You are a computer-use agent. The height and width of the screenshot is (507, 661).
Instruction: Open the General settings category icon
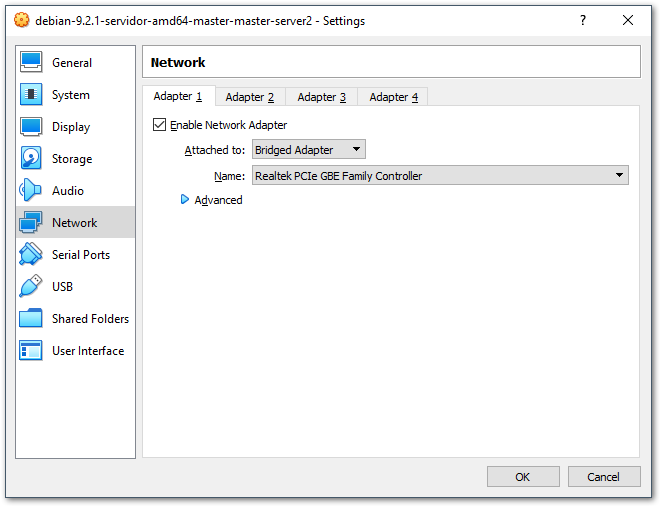pyautogui.click(x=32, y=63)
